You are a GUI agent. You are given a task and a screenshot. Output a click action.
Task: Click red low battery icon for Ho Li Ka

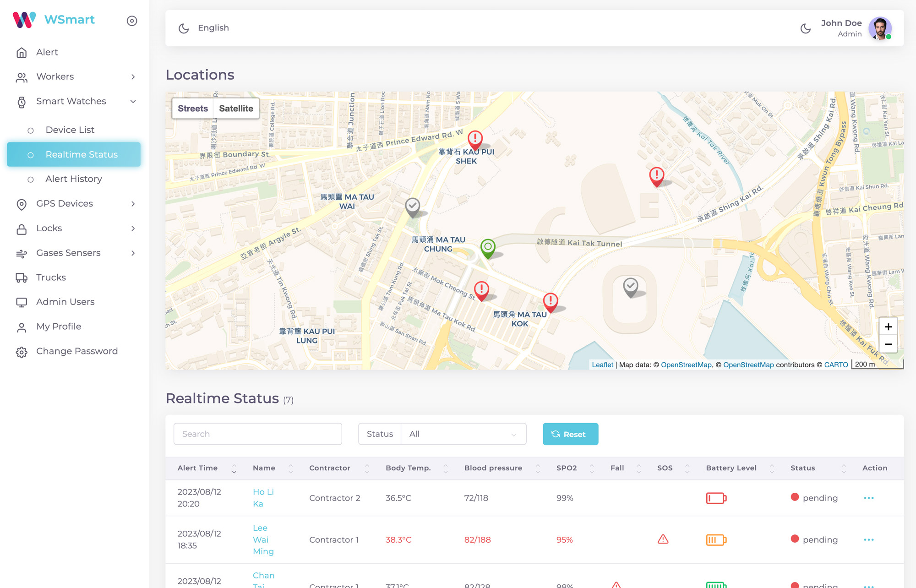716,498
